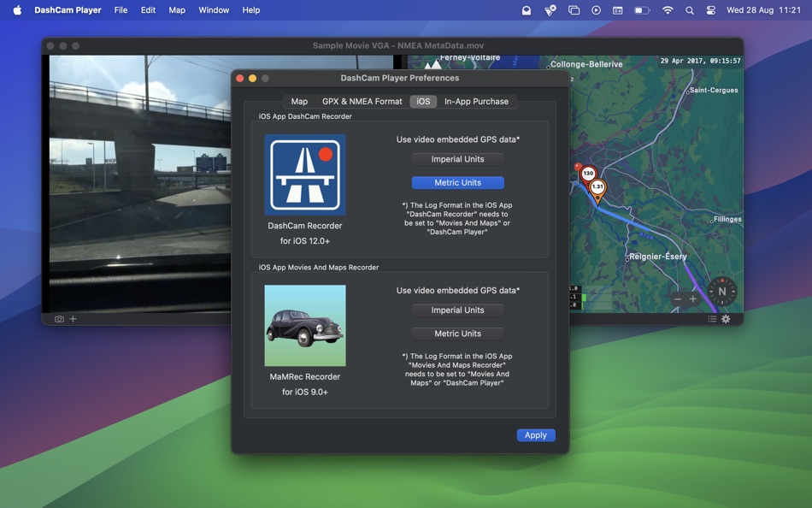812x508 pixels.
Task: Open the Window menu
Action: click(214, 10)
